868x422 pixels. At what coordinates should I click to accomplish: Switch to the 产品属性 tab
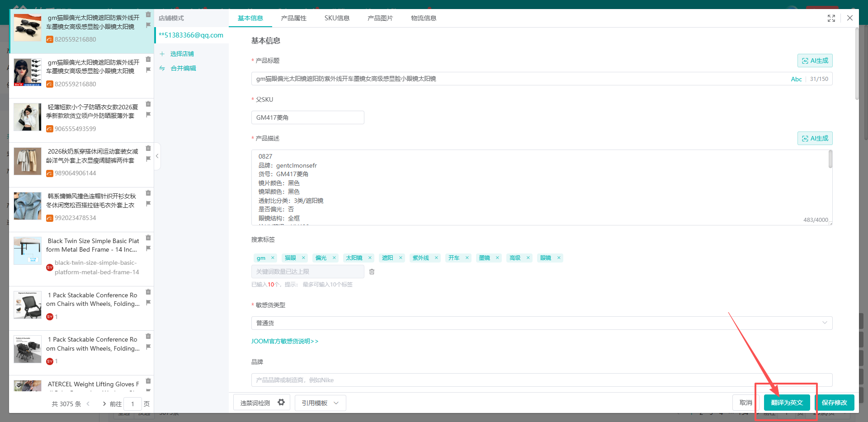(293, 18)
